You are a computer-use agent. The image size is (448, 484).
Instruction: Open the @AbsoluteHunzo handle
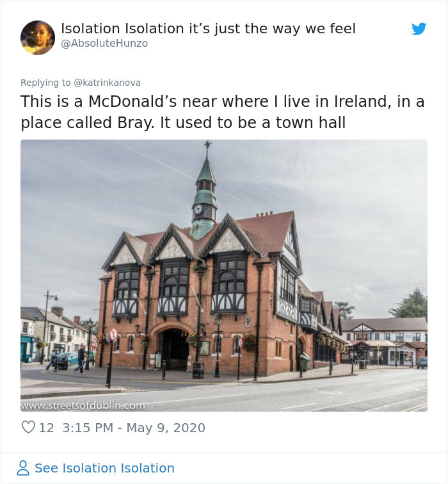pyautogui.click(x=104, y=44)
